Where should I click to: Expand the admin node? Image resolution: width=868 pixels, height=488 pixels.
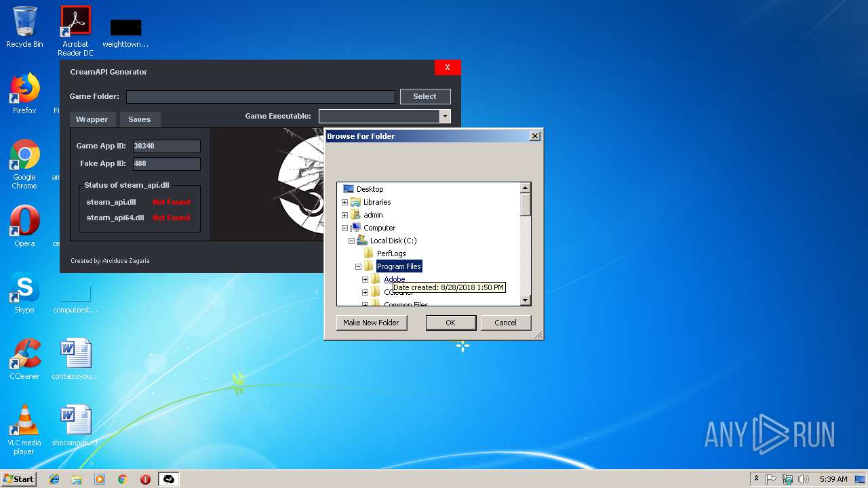click(344, 215)
